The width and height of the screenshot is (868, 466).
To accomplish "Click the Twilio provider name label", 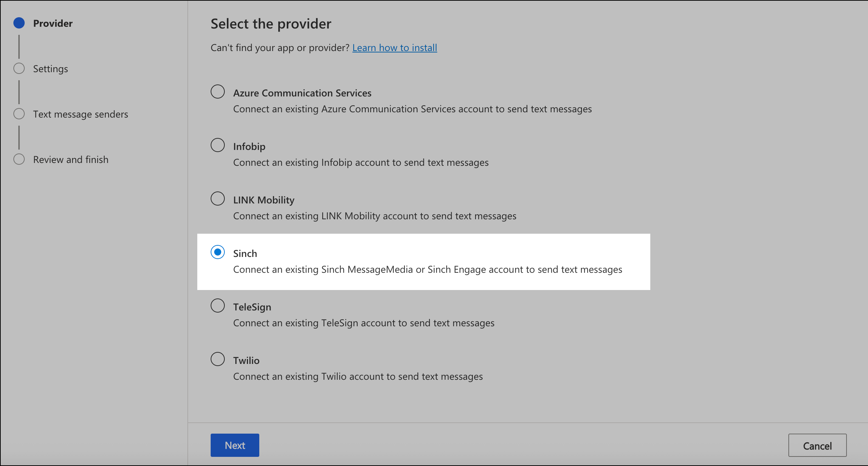I will [x=246, y=360].
